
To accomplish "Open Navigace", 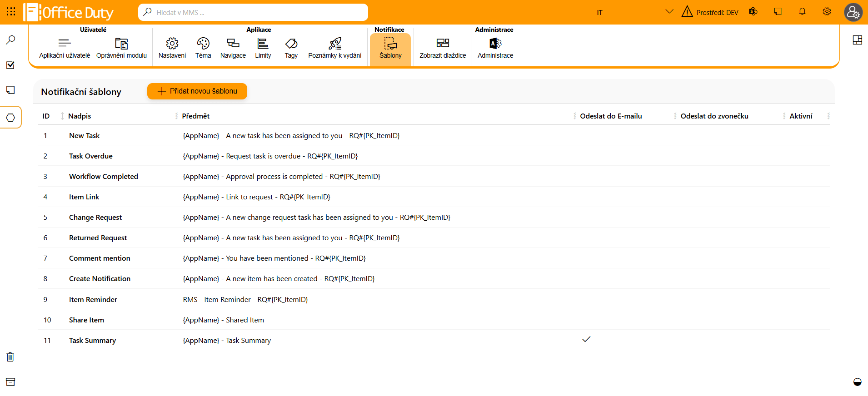I will (x=233, y=48).
